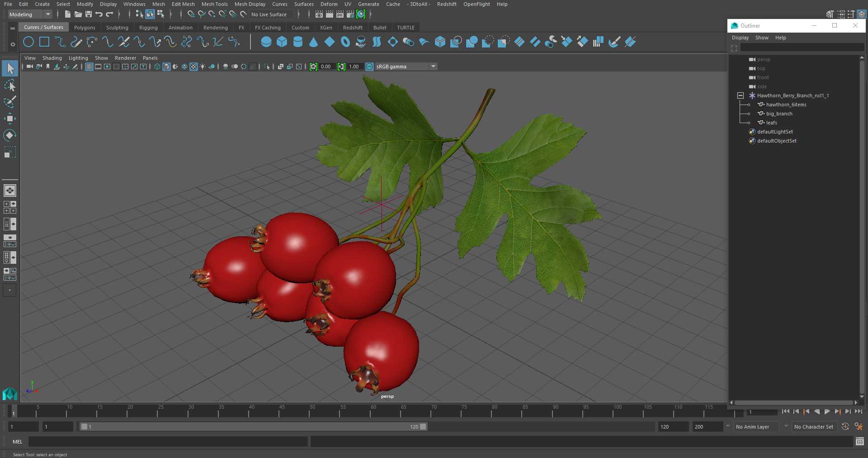This screenshot has width=868, height=458.
Task: Create a NURBS cylinder from shelf
Action: [x=298, y=42]
